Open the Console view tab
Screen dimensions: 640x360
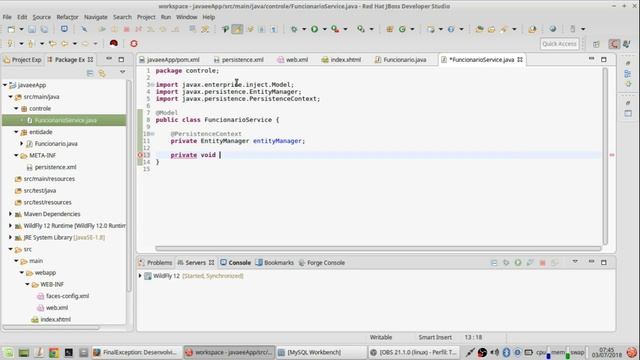coord(236,262)
